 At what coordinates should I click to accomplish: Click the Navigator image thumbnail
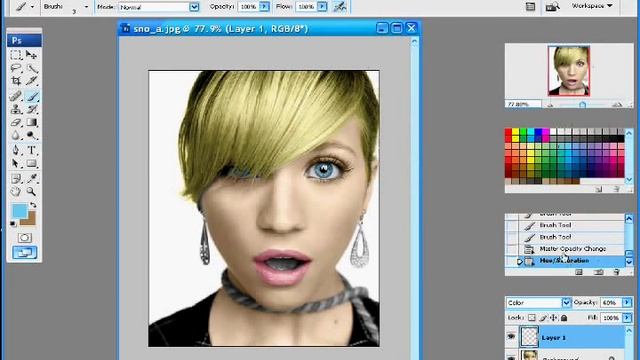point(569,71)
